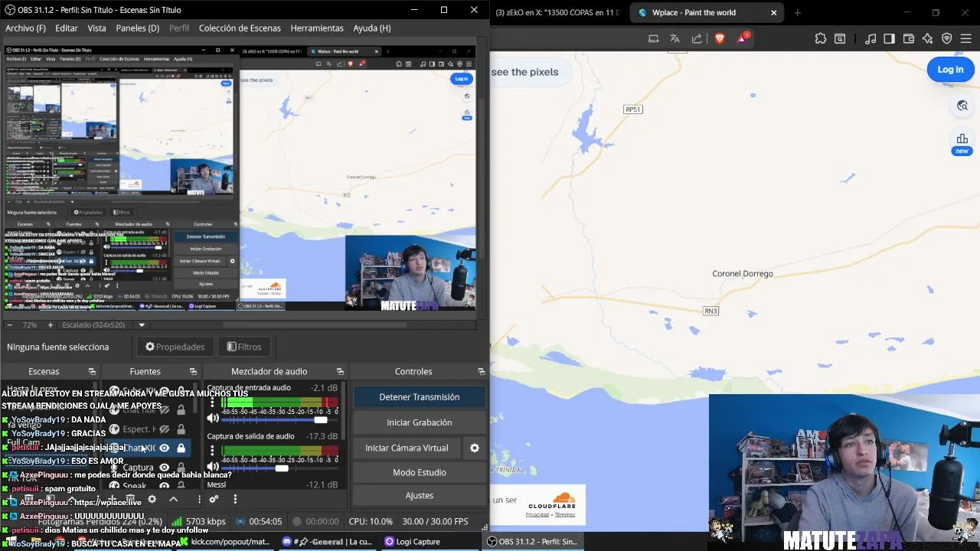Screen dimensions: 980x551
Task: Open the Ayuda menu
Action: [x=372, y=28]
